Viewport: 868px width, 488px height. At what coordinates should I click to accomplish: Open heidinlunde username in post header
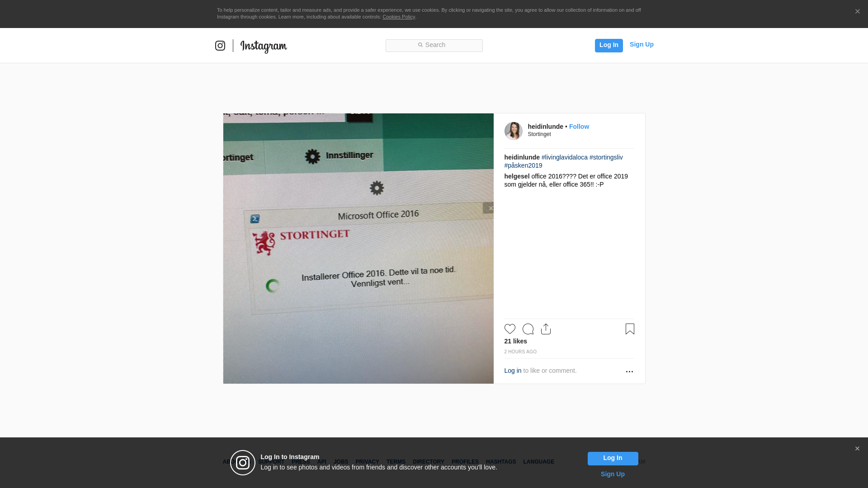[545, 127]
